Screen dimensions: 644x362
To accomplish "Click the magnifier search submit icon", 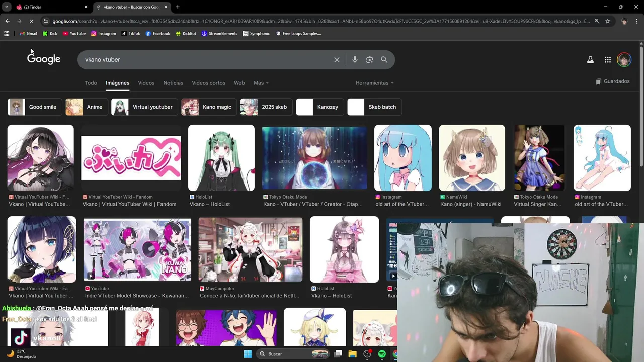I will 384,60.
